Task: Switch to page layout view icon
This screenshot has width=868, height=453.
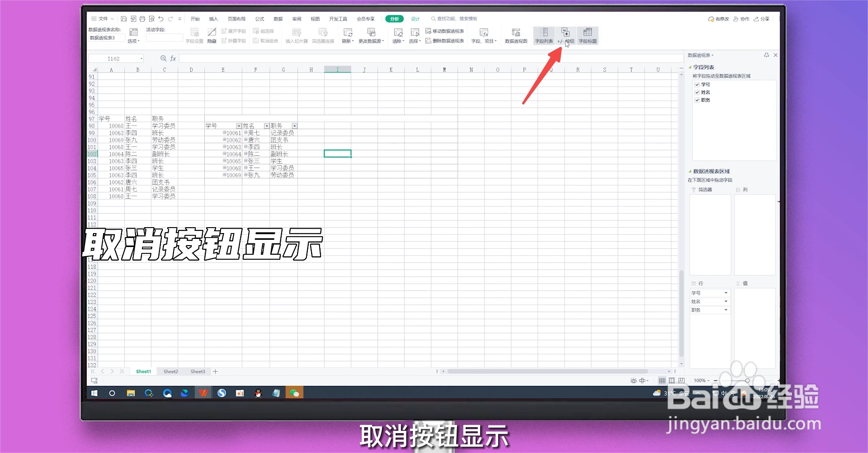Action: [672, 381]
